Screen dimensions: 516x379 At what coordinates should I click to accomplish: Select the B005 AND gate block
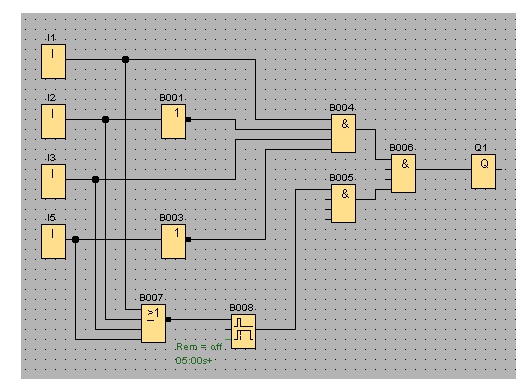click(343, 204)
